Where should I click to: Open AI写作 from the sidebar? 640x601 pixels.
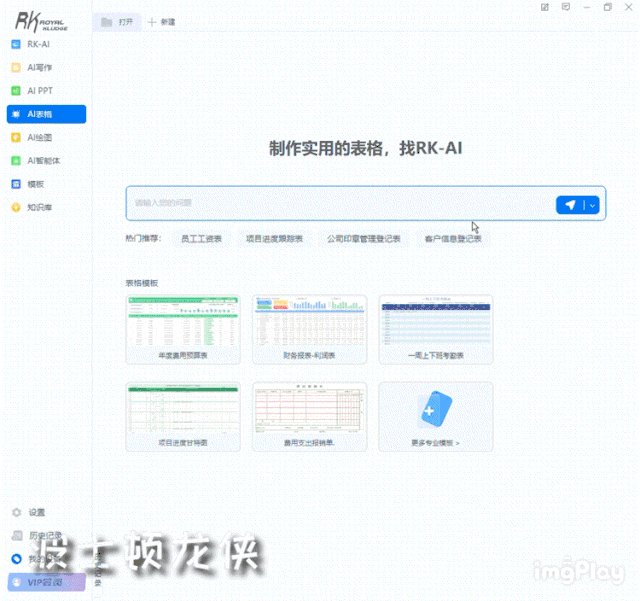tap(32, 67)
